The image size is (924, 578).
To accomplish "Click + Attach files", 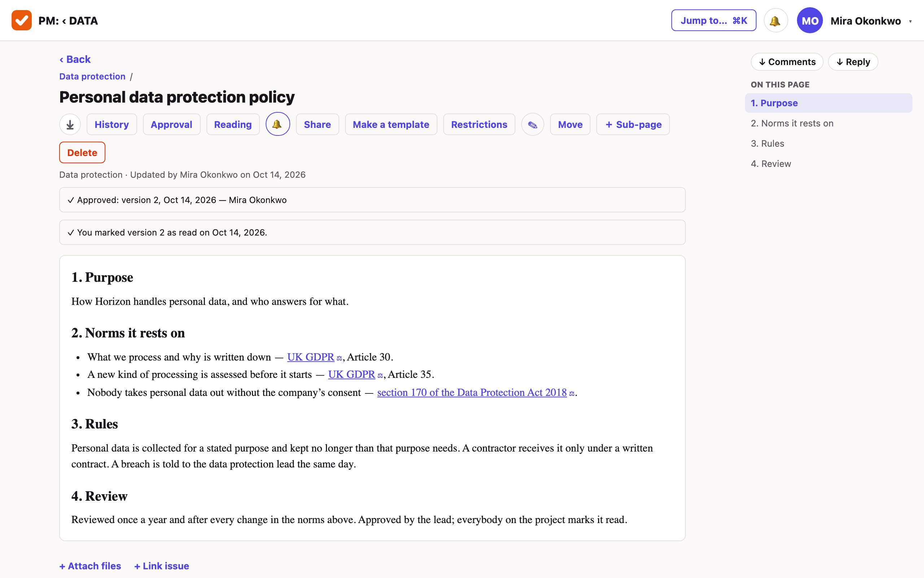I will 90,566.
